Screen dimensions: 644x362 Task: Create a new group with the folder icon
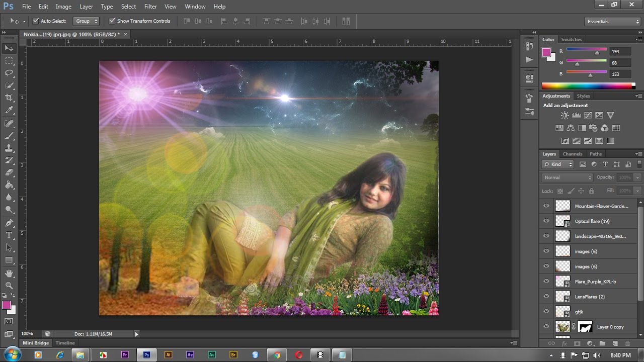[x=602, y=343]
